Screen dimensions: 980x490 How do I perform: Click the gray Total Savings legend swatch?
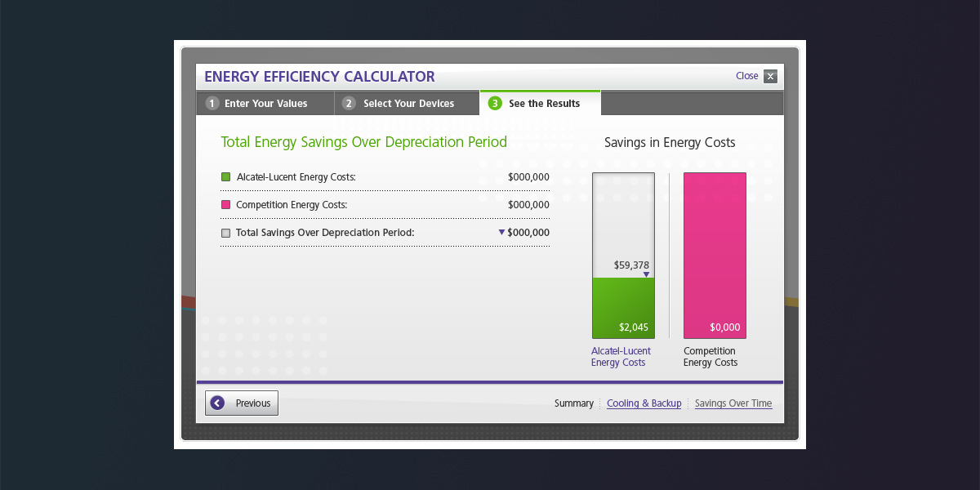pos(226,233)
